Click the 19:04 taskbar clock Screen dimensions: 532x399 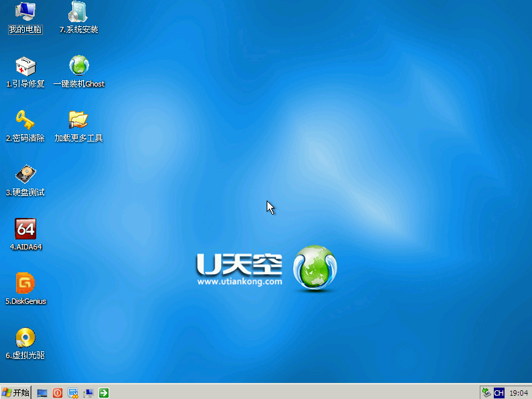pyautogui.click(x=519, y=393)
